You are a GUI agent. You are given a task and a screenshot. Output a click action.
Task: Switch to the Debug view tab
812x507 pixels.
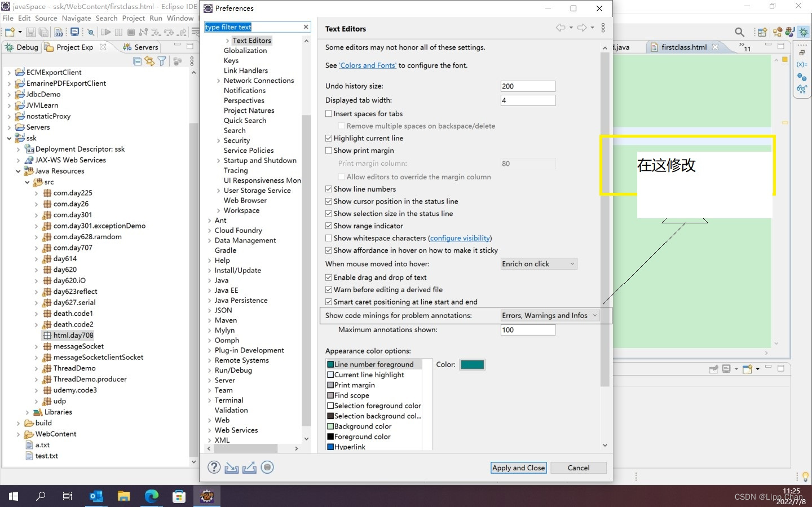click(21, 47)
